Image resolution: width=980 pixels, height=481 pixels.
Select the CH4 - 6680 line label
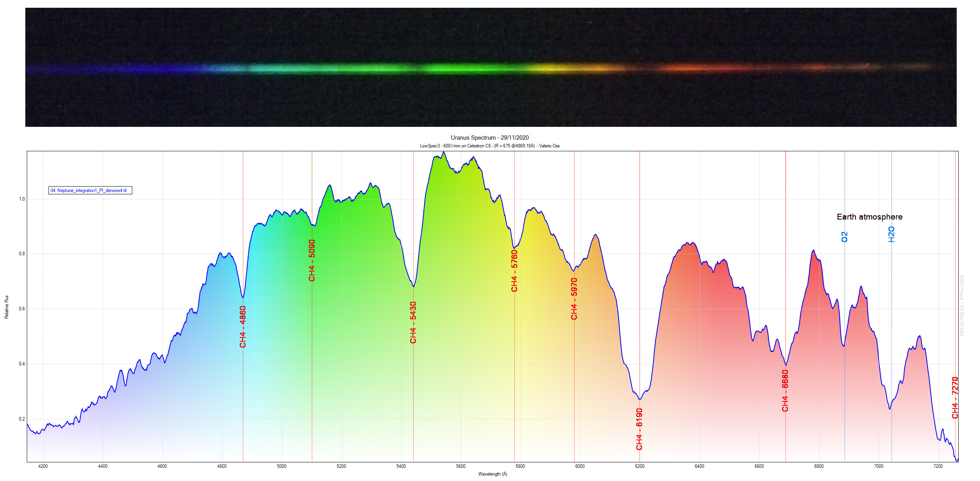pyautogui.click(x=785, y=391)
